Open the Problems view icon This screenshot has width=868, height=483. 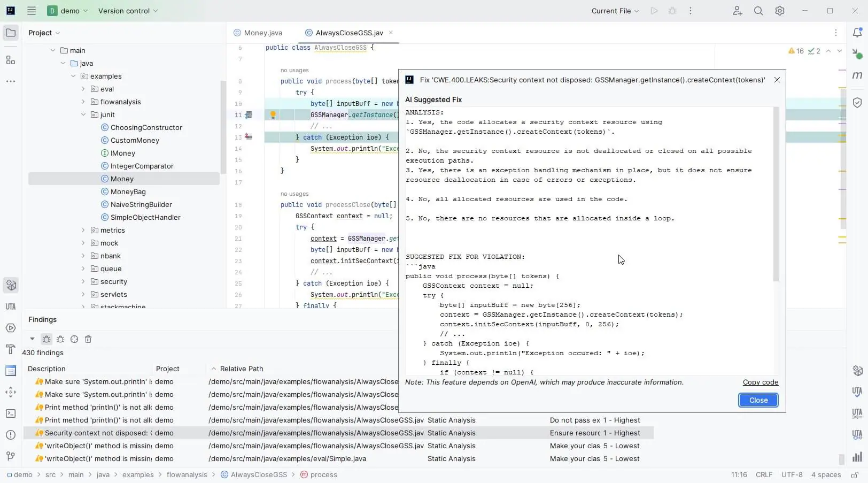click(11, 435)
